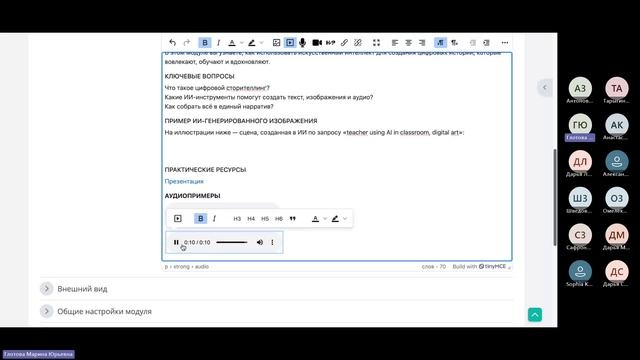The width and height of the screenshot is (640, 360).
Task: Toggle right-to-left text direction
Action: 454,42
